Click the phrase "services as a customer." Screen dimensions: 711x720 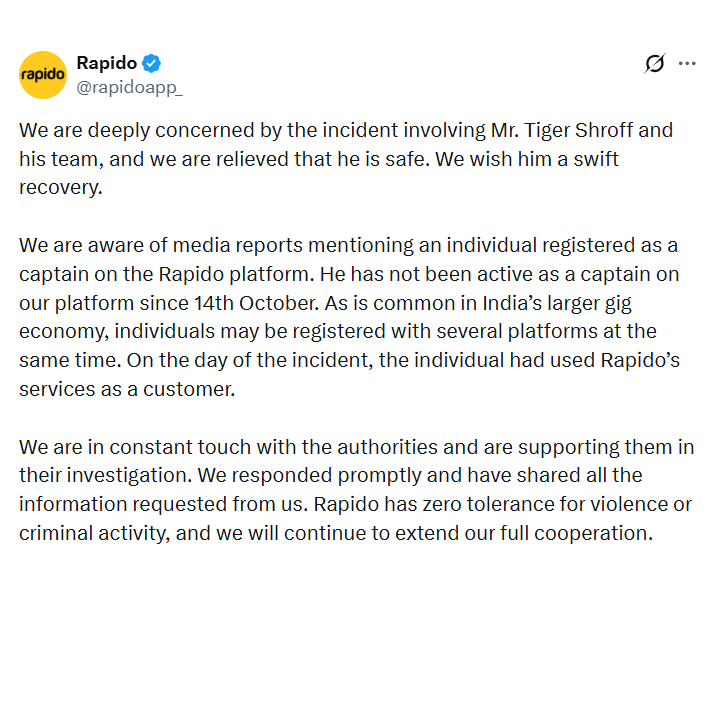pos(127,389)
